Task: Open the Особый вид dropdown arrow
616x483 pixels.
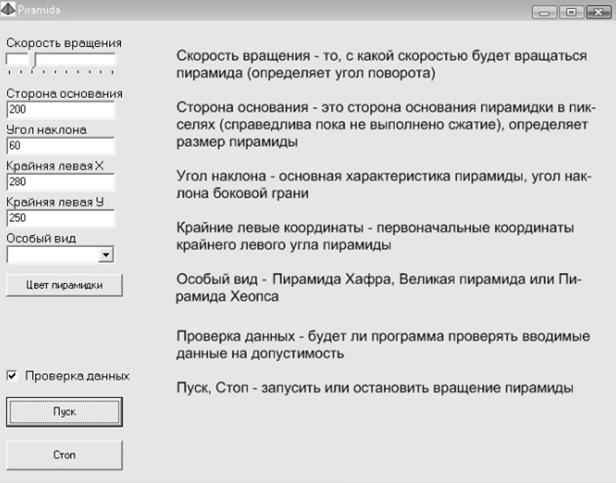Action: [106, 255]
